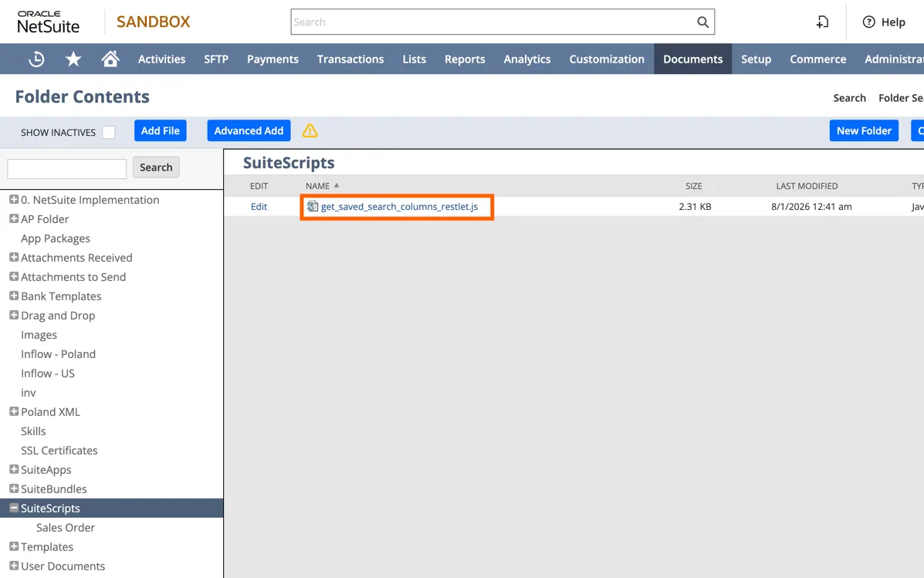
Task: Sort by the LAST MODIFIED column header
Action: 807,186
